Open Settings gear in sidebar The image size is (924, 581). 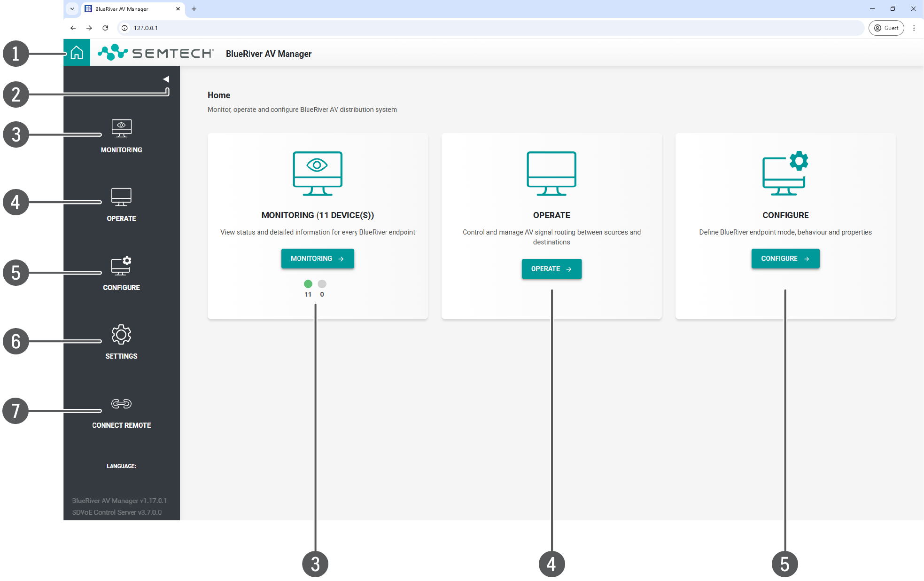[x=121, y=335]
